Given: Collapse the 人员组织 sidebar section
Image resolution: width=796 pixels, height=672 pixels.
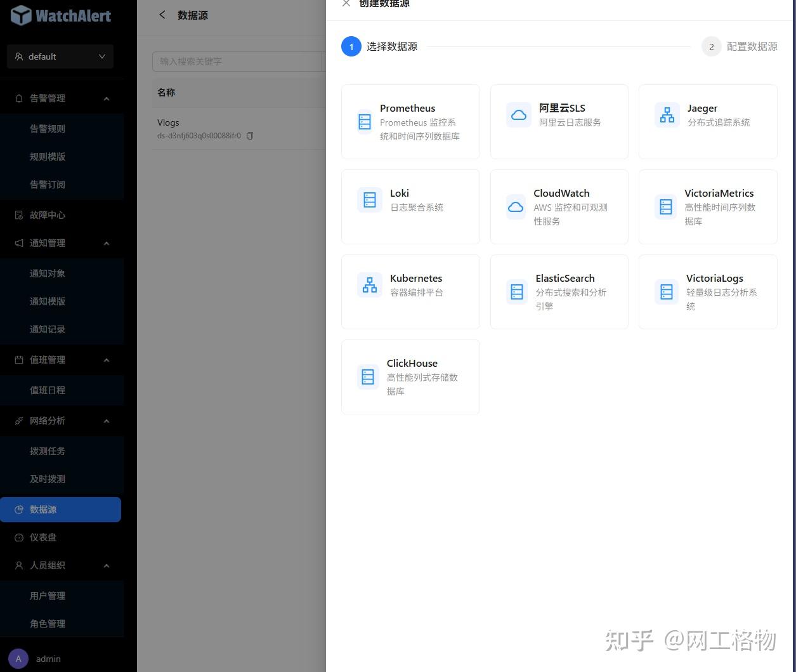Looking at the screenshot, I should click(106, 565).
